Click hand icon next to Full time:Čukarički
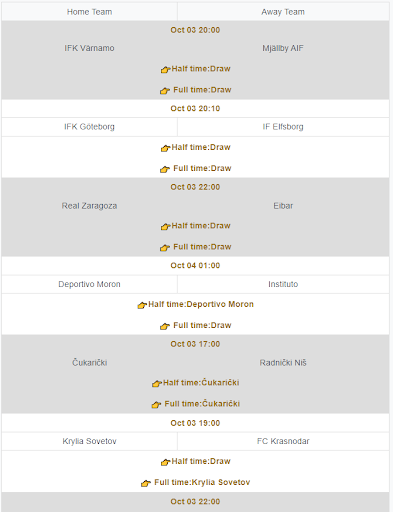Image resolution: width=393 pixels, height=512 pixels. [156, 405]
